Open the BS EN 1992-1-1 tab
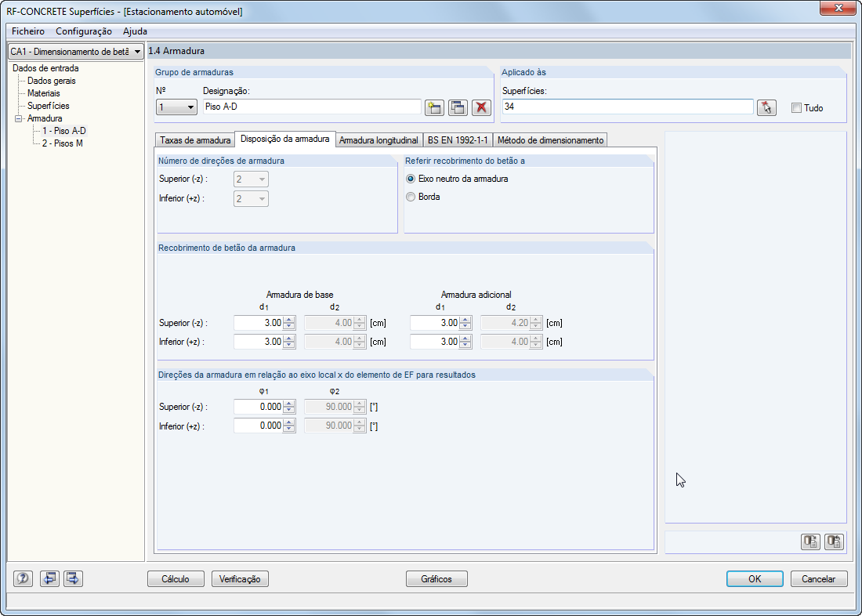This screenshot has height=616, width=862. coord(458,140)
